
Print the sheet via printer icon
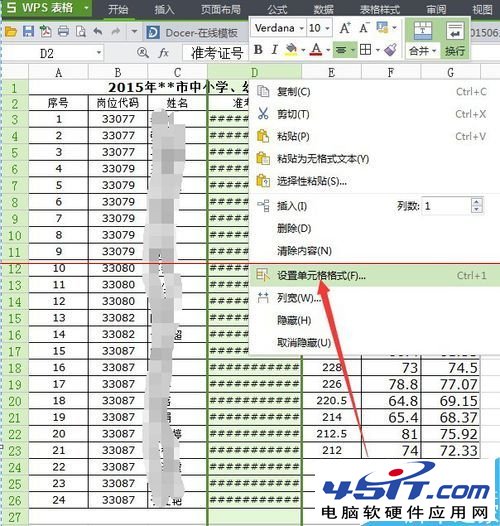[x=63, y=32]
